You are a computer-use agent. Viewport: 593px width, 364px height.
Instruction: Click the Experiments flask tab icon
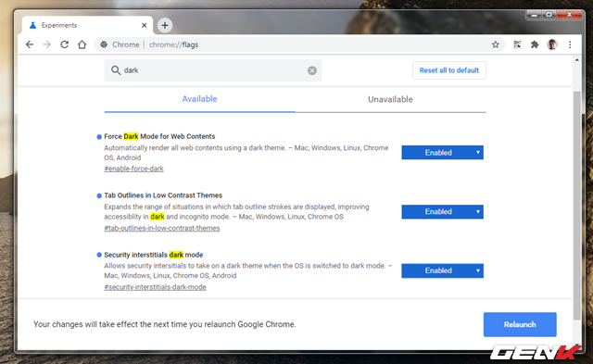click(33, 25)
